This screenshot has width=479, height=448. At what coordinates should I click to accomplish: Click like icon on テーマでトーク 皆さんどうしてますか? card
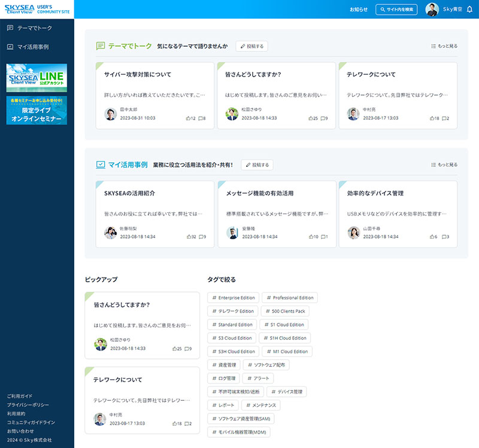(x=310, y=118)
